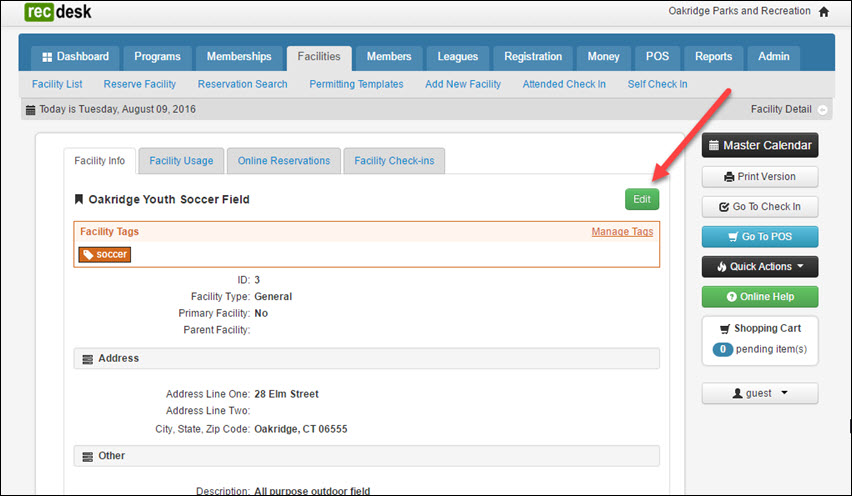
Task: Switch to the Leagues tab
Action: (458, 57)
